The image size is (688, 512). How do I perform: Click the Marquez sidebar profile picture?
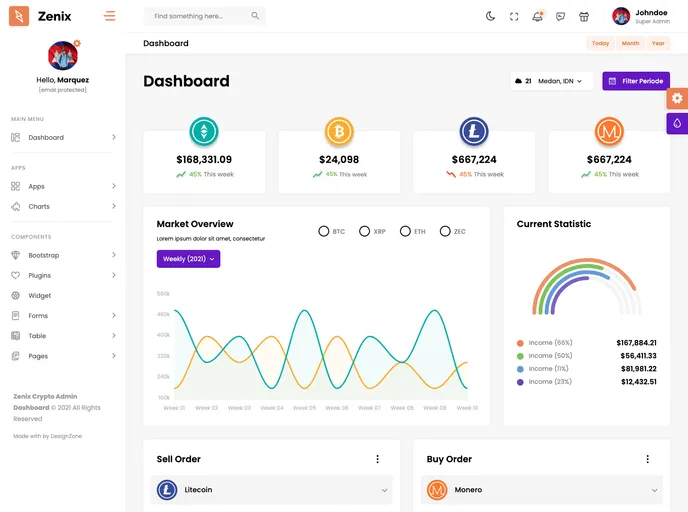pos(63,56)
